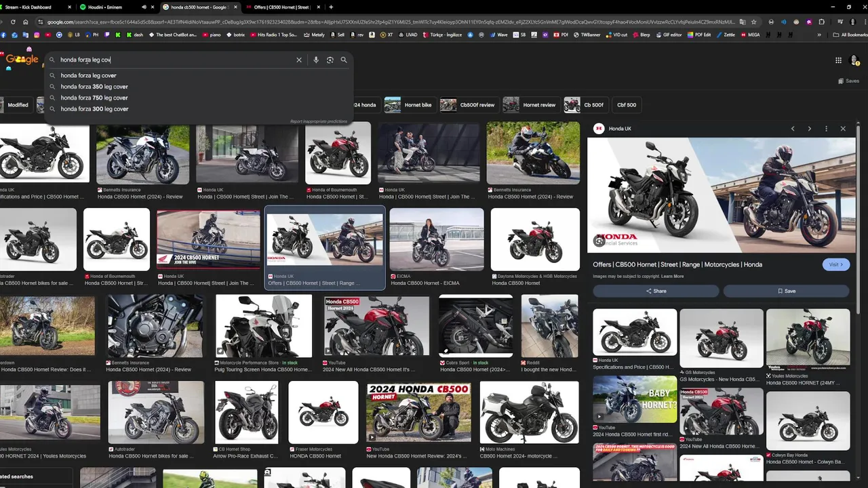Open the Instagram bookmark icon

[x=37, y=35]
